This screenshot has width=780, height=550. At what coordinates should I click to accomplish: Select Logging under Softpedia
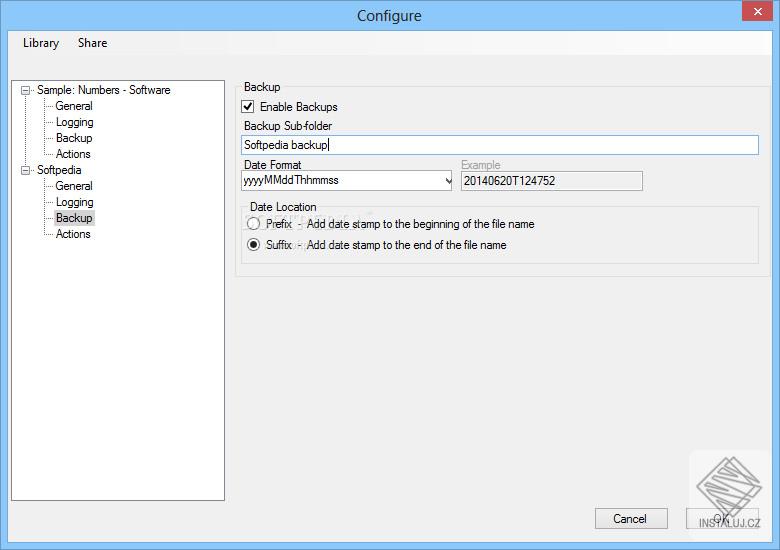[x=74, y=202]
